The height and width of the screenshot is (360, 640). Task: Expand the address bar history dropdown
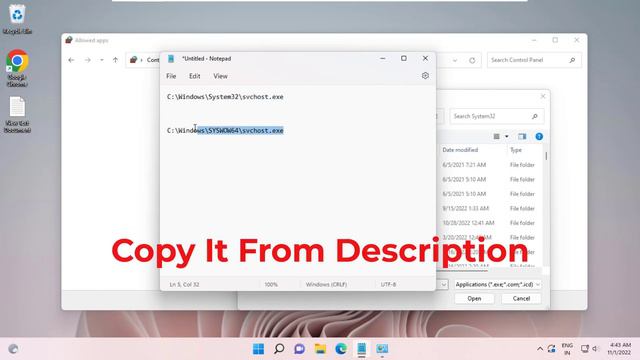(455, 60)
